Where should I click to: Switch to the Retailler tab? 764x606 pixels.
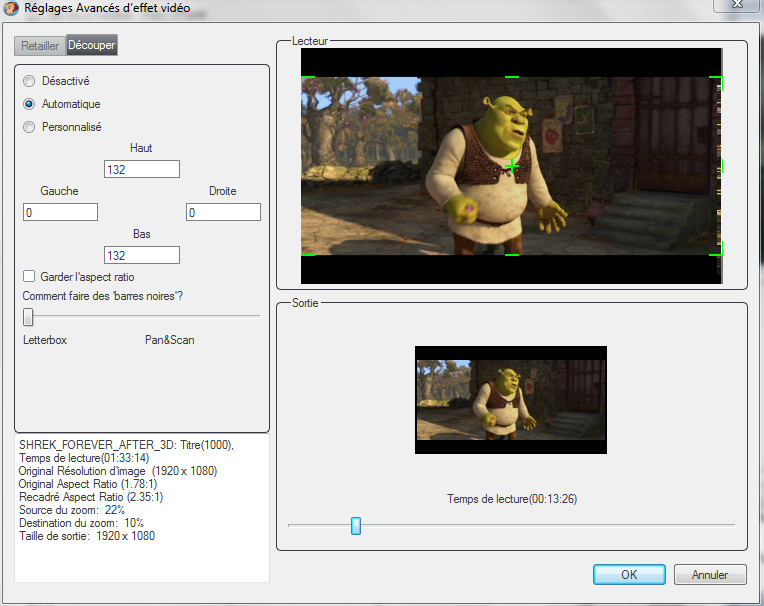point(40,46)
